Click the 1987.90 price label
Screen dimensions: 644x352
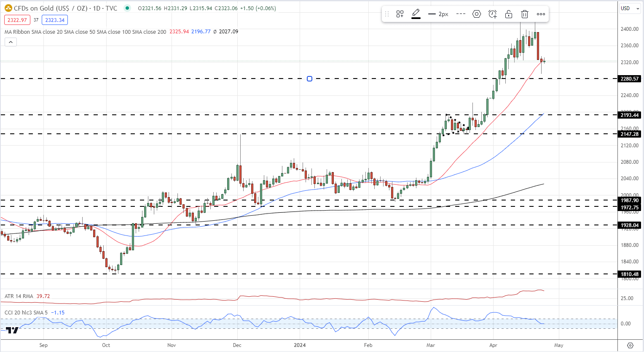[630, 200]
